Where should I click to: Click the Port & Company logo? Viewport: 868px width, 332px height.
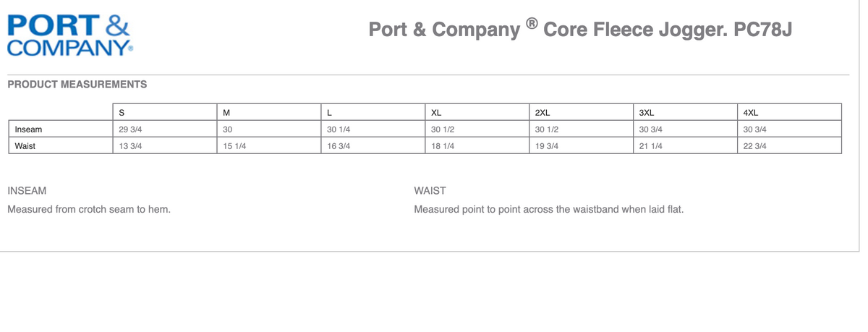69,35
